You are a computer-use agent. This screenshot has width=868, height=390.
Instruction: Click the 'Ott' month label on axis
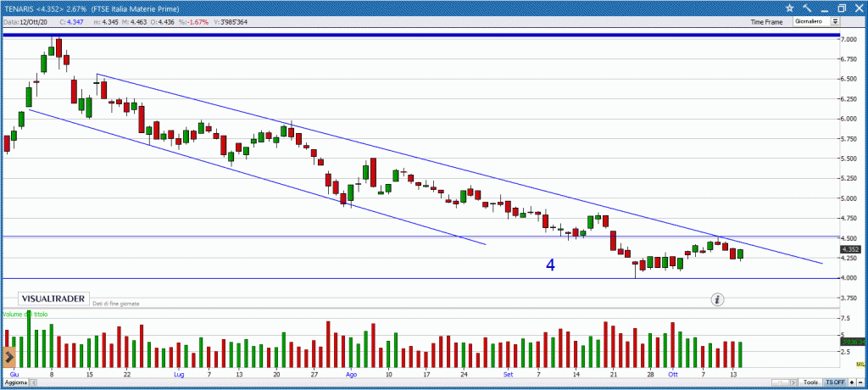pyautogui.click(x=672, y=374)
